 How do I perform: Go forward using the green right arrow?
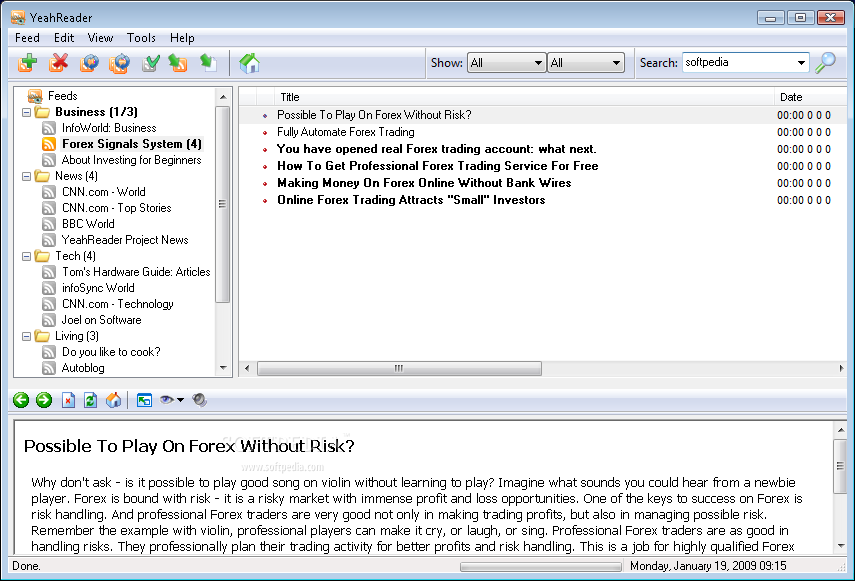point(44,400)
